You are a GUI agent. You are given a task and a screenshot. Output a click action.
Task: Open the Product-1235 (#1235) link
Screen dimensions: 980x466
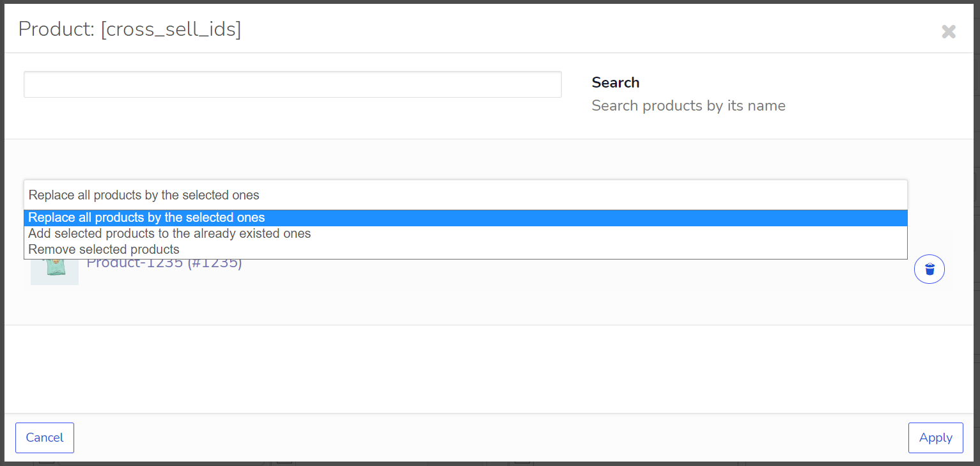[164, 264]
